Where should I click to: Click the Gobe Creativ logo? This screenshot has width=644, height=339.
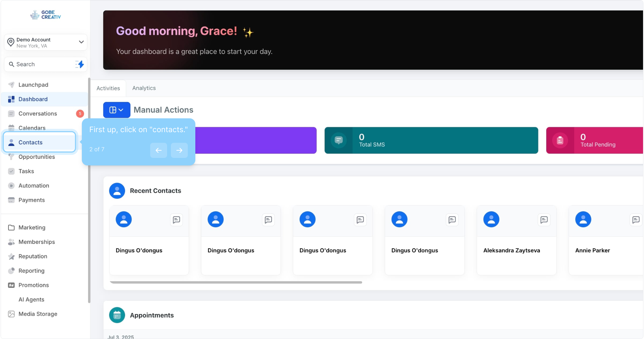(x=46, y=15)
